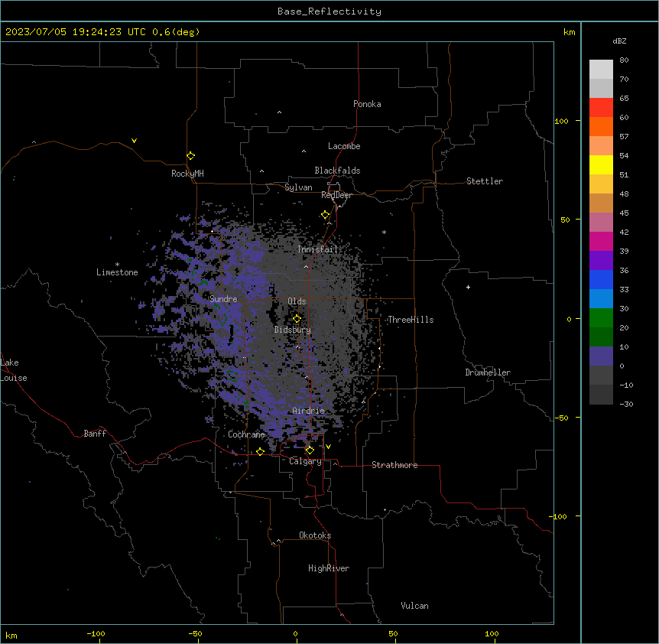Click the dBZ legend heading

click(619, 41)
